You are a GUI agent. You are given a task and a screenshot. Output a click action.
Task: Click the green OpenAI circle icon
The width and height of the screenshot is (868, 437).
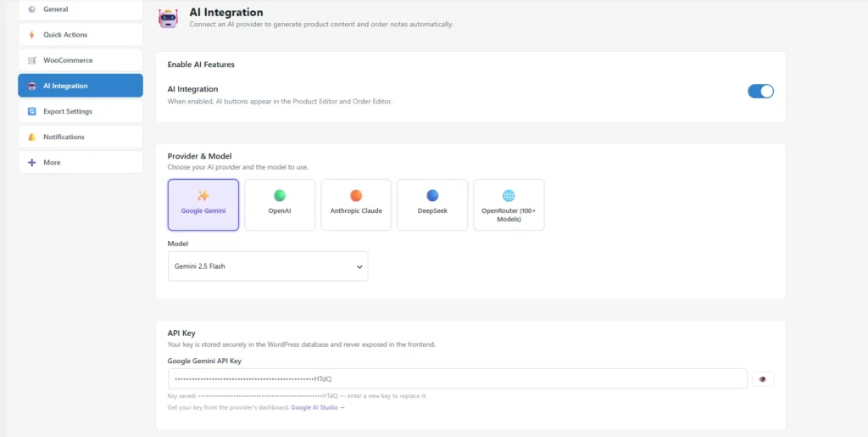(x=280, y=195)
